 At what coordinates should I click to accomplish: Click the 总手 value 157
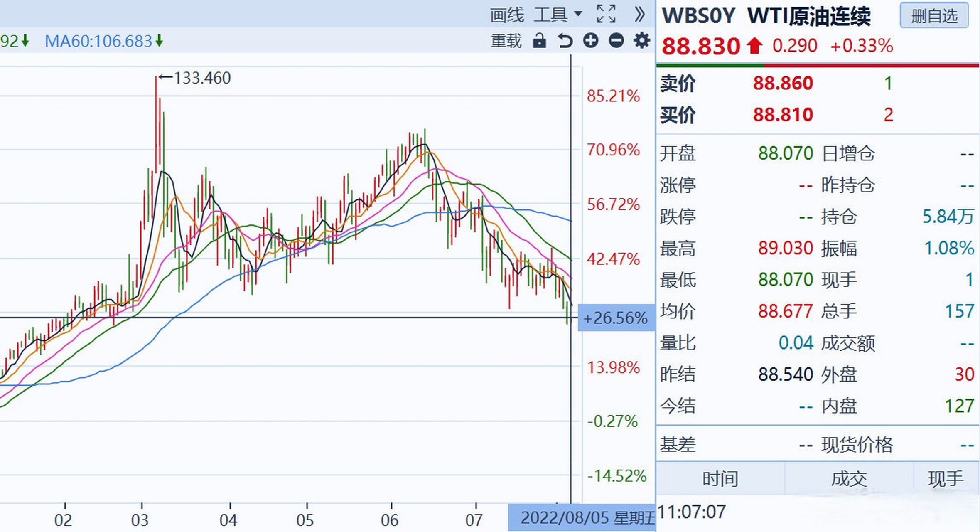point(959,311)
